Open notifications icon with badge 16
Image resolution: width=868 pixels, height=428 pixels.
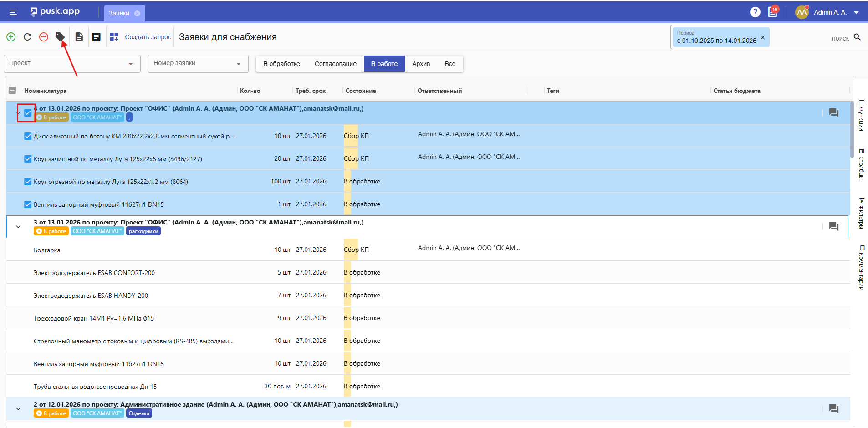pos(773,12)
